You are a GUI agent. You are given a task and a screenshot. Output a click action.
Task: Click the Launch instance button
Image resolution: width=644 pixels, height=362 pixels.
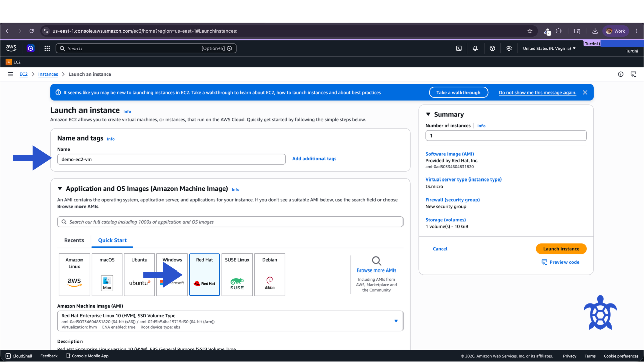pos(561,249)
